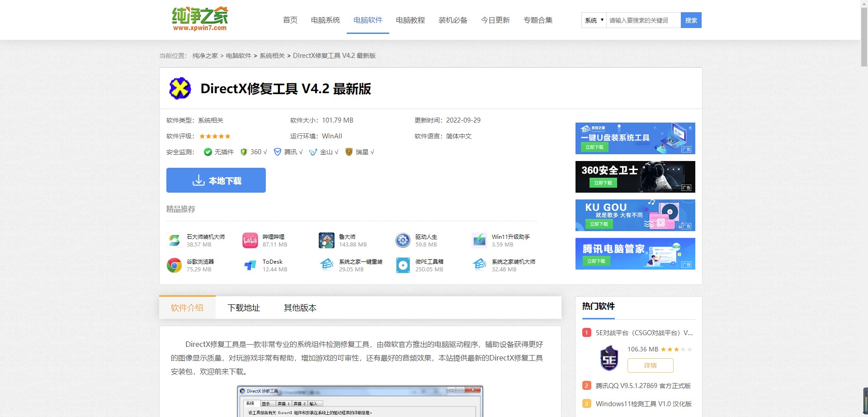
Task: Open 装机必备 navigation item
Action: 453,20
